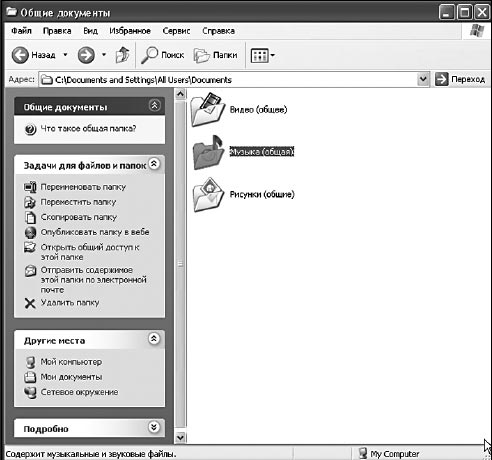Click the Переход go button
Screen dimensions: 492x460
coord(460,79)
